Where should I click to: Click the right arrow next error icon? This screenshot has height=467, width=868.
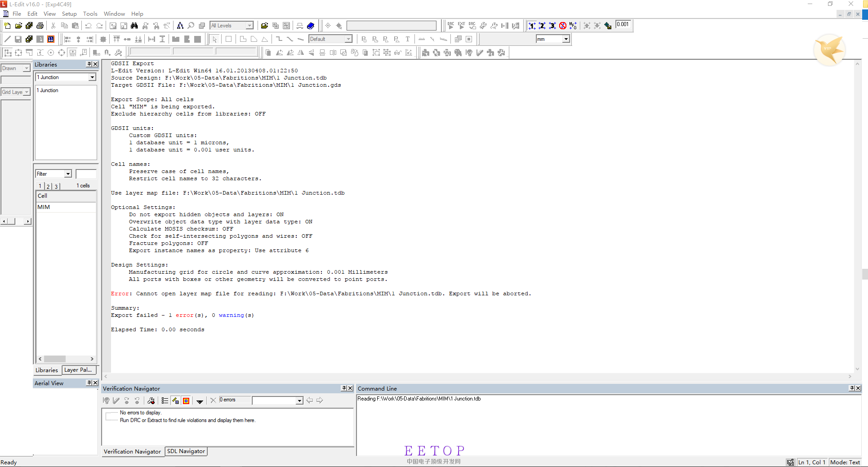click(x=320, y=400)
